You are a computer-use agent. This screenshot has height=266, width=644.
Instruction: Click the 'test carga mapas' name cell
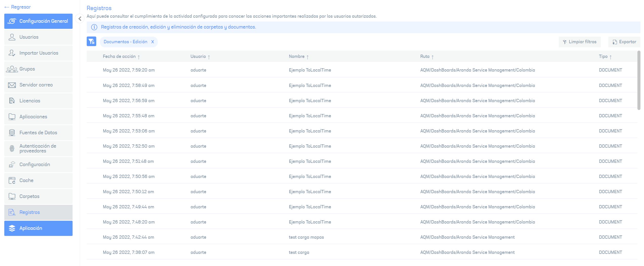tap(306, 237)
